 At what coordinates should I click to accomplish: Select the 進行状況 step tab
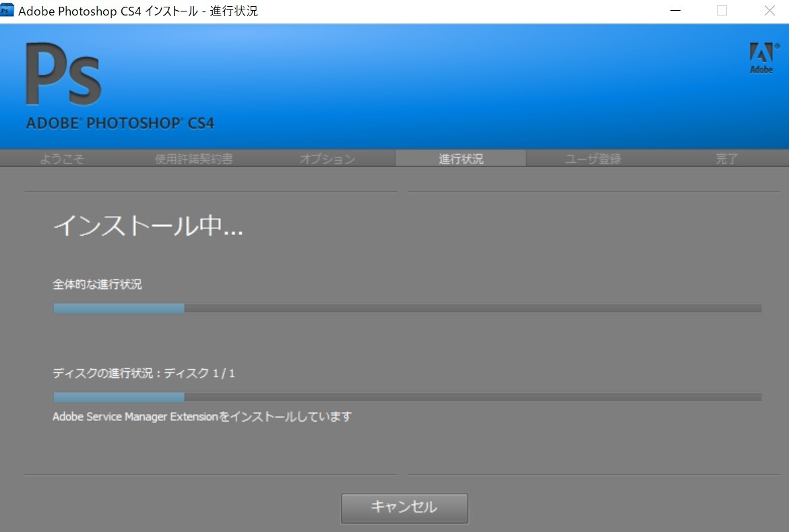pyautogui.click(x=461, y=158)
